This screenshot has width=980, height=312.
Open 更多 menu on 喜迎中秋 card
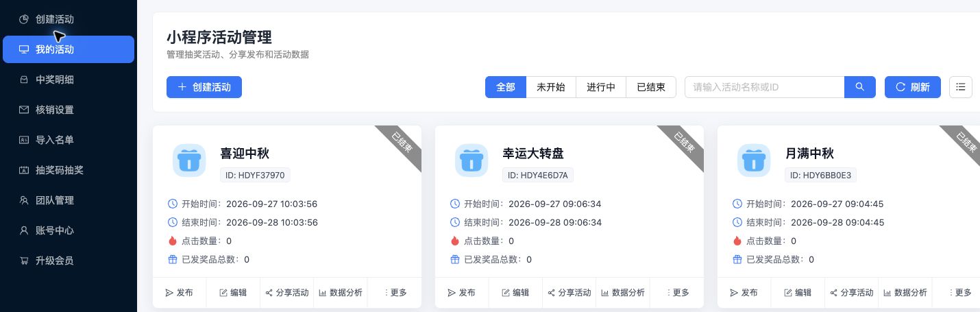click(x=395, y=292)
